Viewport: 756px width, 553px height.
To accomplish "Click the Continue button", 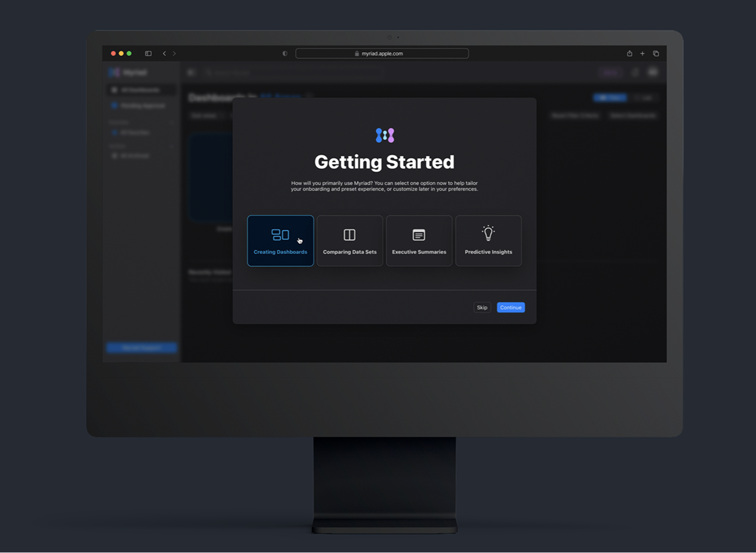I will [x=511, y=307].
